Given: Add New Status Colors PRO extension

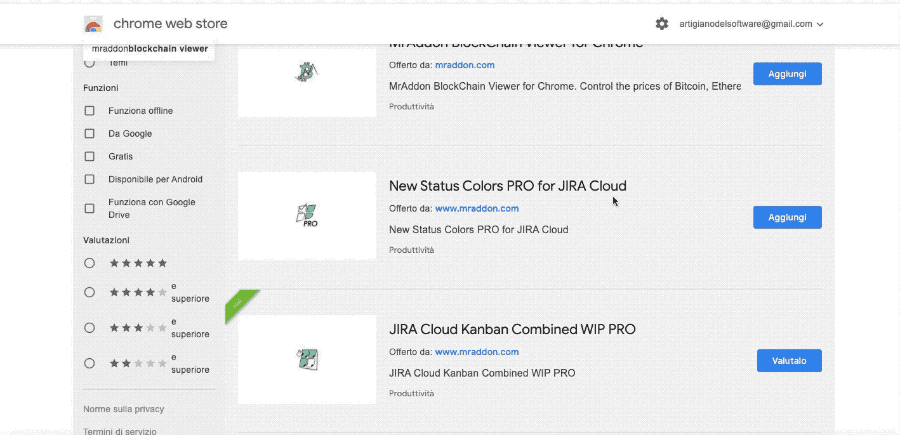Looking at the screenshot, I should click(787, 217).
